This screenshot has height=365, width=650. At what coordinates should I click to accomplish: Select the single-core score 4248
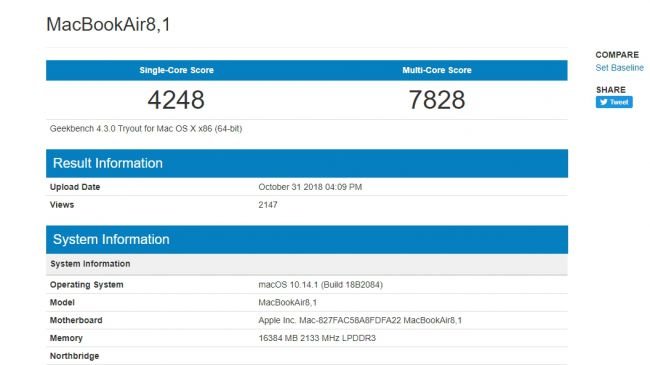click(x=176, y=100)
